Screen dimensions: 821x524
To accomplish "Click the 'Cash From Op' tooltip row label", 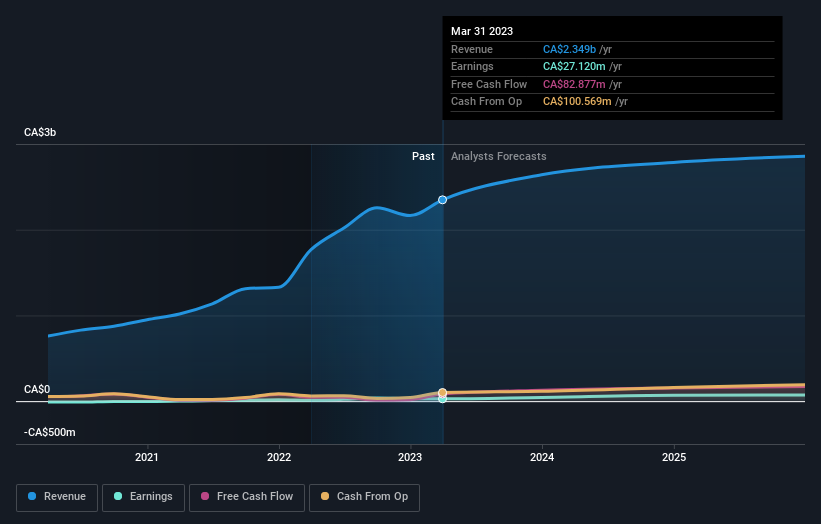I will tap(486, 102).
